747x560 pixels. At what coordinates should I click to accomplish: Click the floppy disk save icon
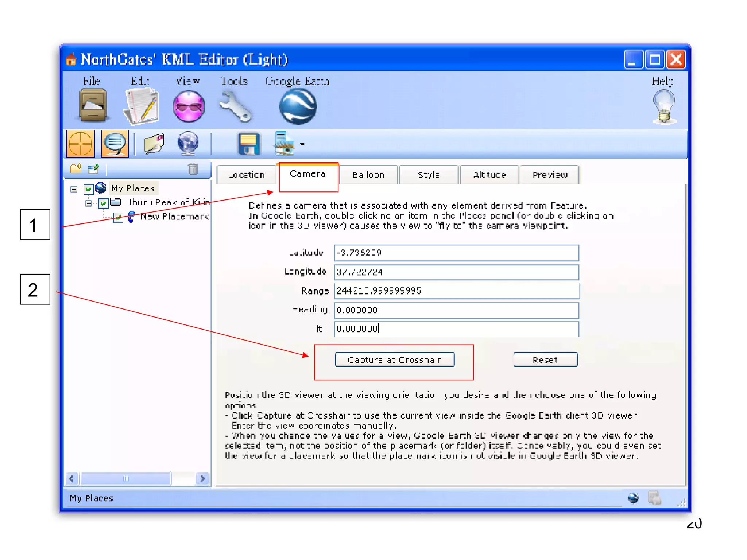click(x=249, y=144)
